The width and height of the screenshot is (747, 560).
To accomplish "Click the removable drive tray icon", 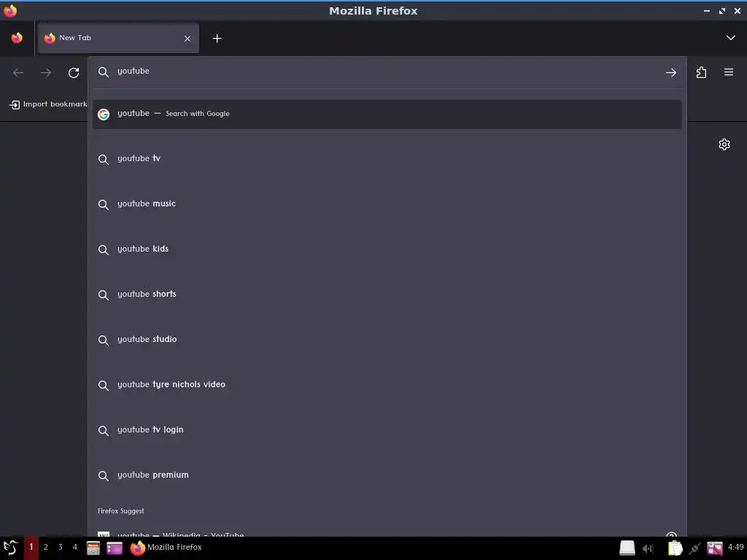I will [x=627, y=548].
